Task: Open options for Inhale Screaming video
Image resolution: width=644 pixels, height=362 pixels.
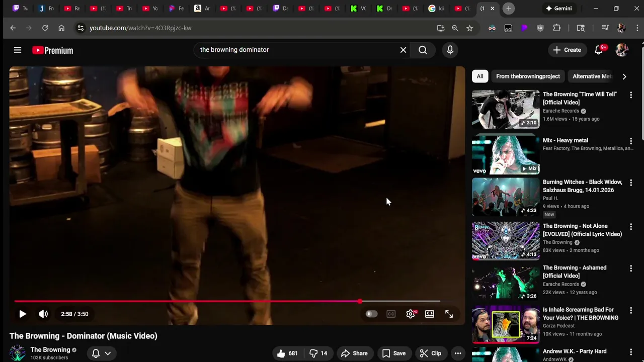Action: point(631,310)
